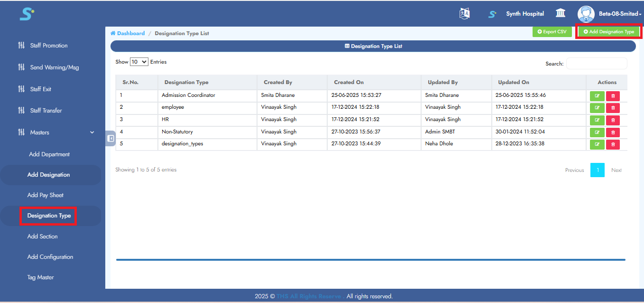Edit the HR designation type entry
Viewport: 644px width, 303px height.
point(597,120)
